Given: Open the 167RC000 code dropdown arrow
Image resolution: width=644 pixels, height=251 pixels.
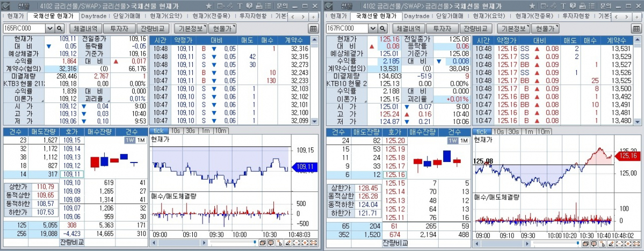Looking at the screenshot, I should (373, 28).
